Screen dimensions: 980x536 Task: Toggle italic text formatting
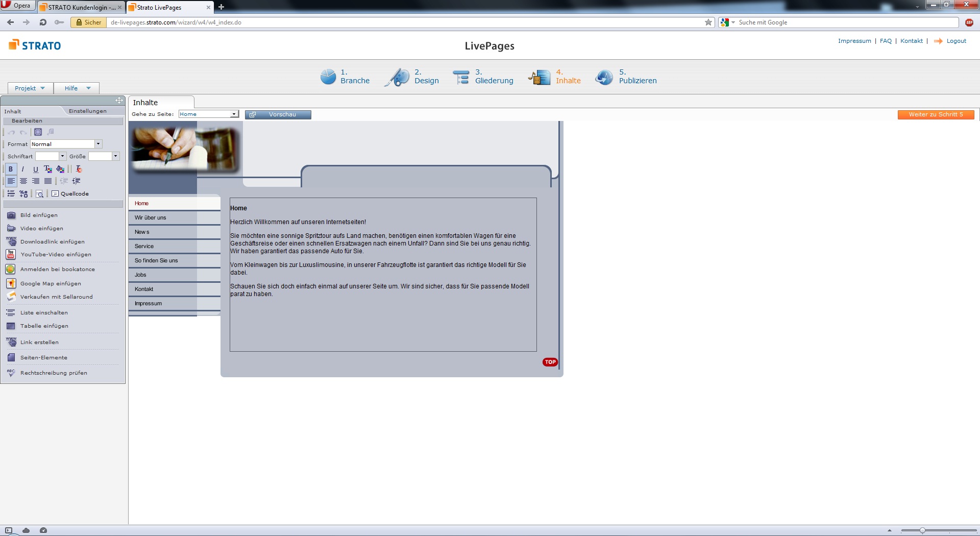23,169
